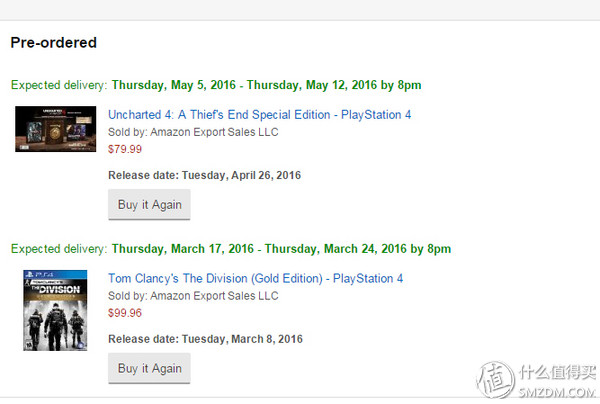Open Uncharted 4: A Thief's End Special Edition link

coord(259,115)
